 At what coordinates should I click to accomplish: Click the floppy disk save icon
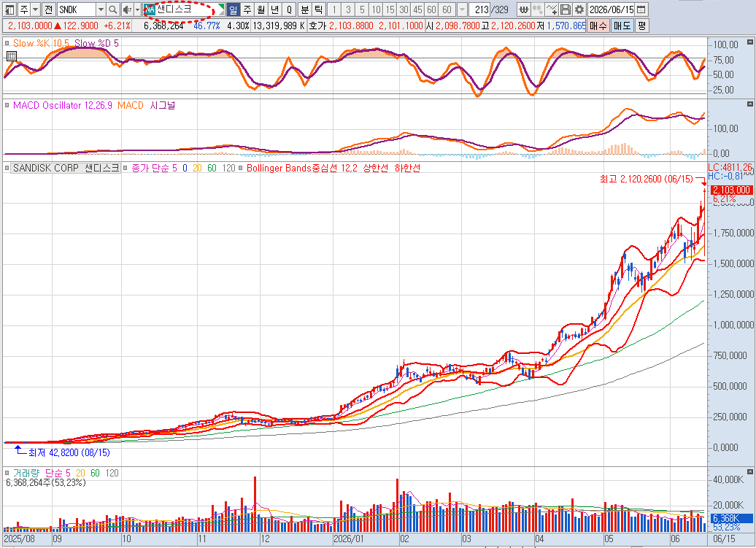(x=566, y=9)
